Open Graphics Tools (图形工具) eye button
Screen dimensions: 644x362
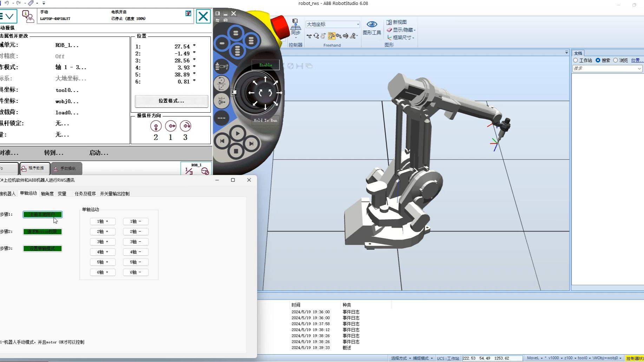[x=372, y=28]
